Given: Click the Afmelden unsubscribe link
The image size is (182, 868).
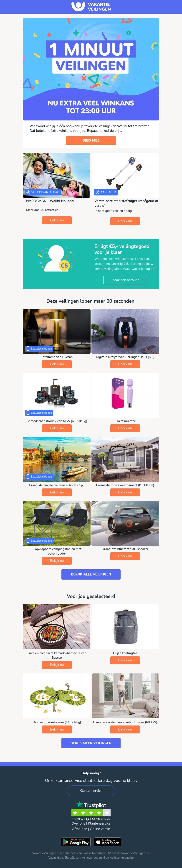Looking at the screenshot, I should (x=80, y=829).
